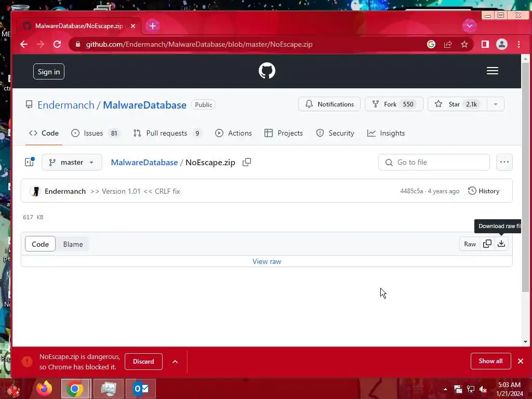The image size is (532, 399).
Task: Fork the repository
Action: 394,104
